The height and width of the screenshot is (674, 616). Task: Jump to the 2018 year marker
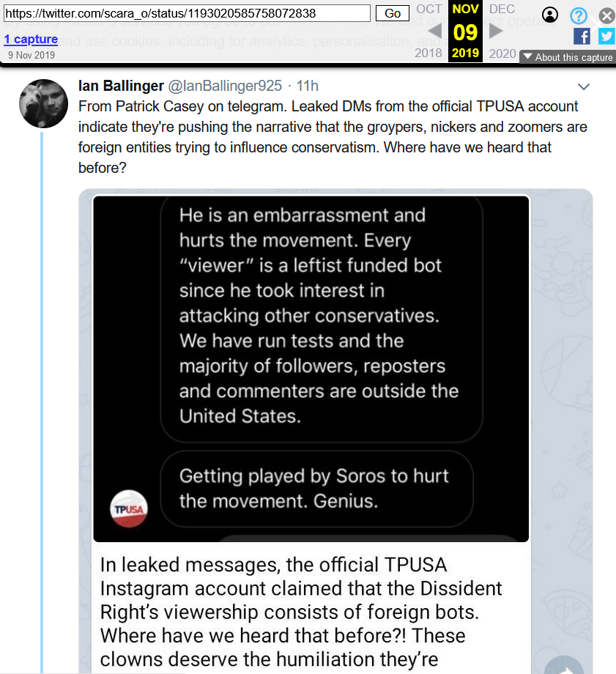click(x=428, y=53)
